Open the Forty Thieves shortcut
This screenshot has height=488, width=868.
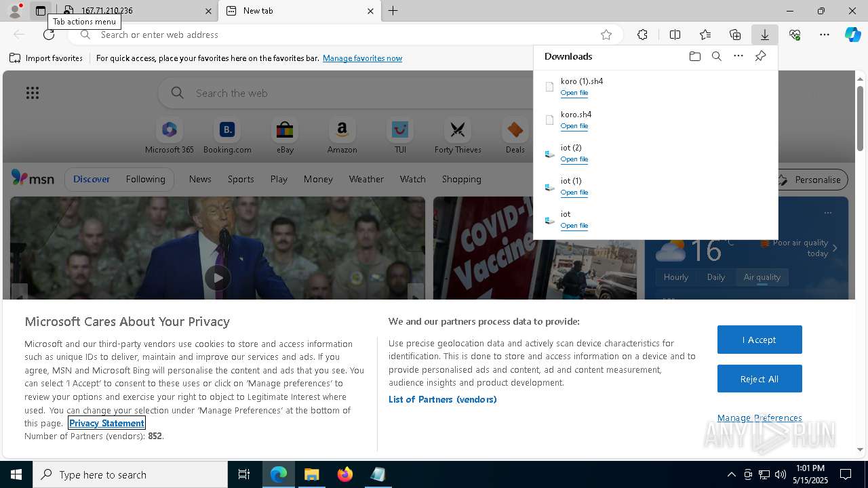(x=458, y=136)
